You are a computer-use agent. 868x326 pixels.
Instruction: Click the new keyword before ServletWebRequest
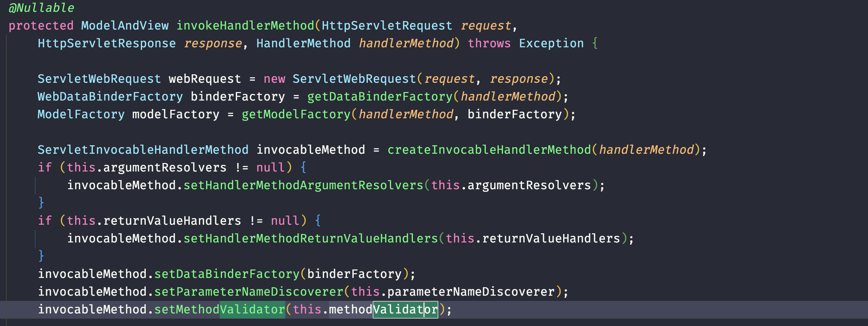click(274, 79)
